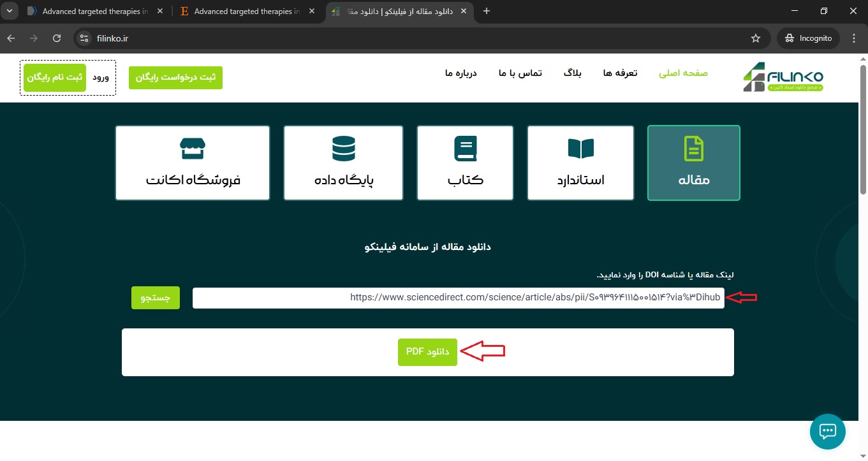This screenshot has height=461, width=868.
Task: Open the فروشگاه اکانت (account shop) card
Action: pos(193,163)
